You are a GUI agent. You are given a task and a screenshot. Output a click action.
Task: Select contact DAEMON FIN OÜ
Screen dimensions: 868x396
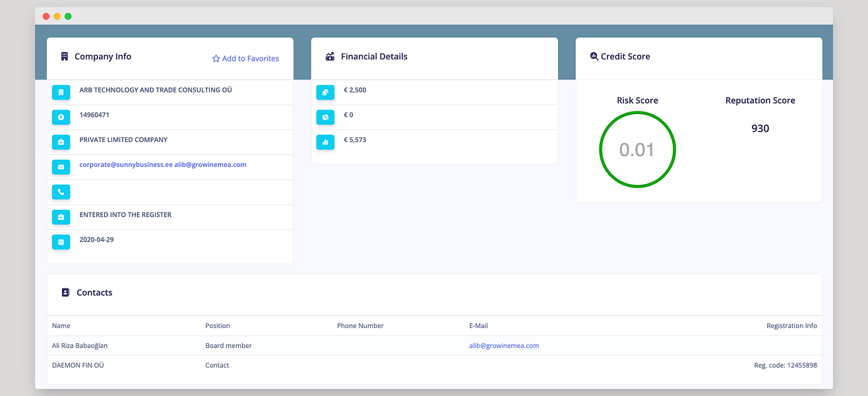78,365
